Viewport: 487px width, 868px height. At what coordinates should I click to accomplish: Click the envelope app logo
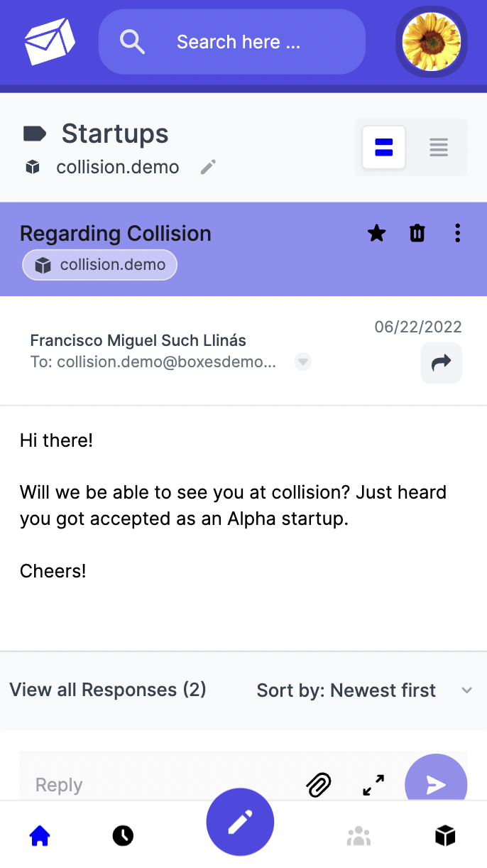coord(50,42)
